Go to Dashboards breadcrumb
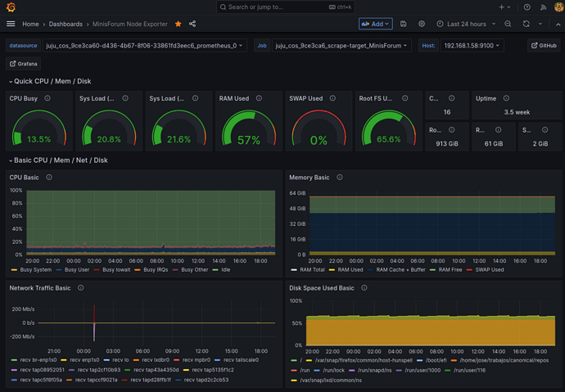The width and height of the screenshot is (565, 392). pos(66,24)
